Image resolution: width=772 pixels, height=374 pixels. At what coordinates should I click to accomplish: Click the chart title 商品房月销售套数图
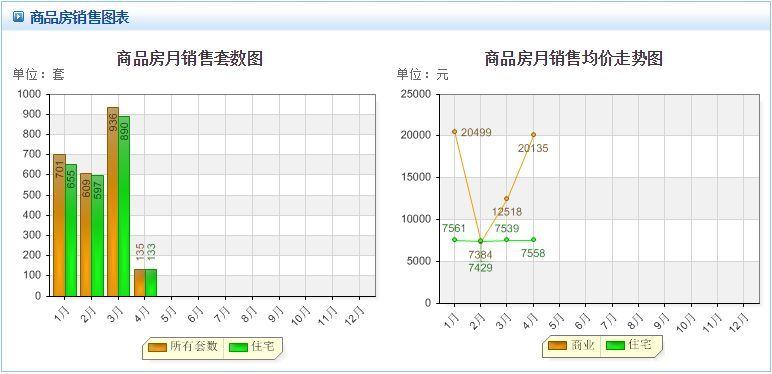click(190, 59)
